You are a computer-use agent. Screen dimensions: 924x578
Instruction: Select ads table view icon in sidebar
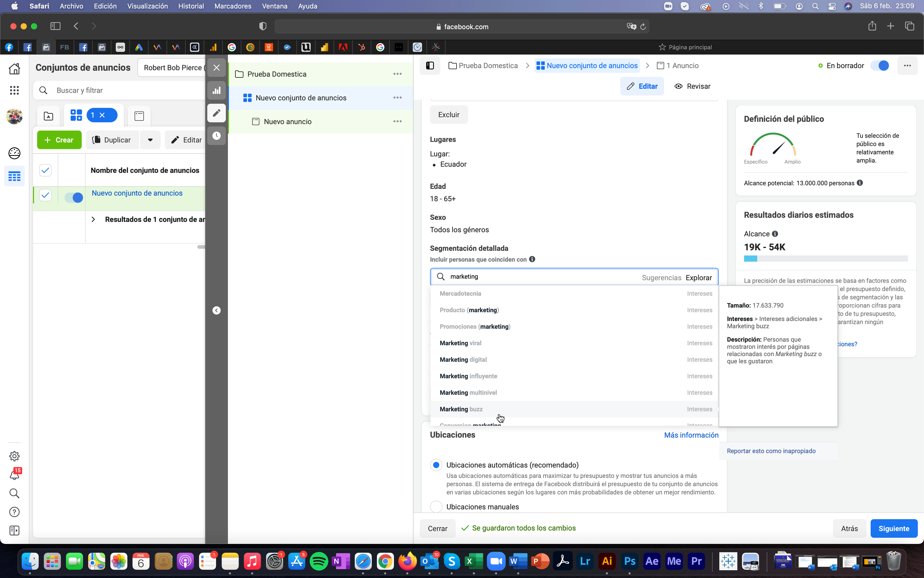pyautogui.click(x=14, y=176)
